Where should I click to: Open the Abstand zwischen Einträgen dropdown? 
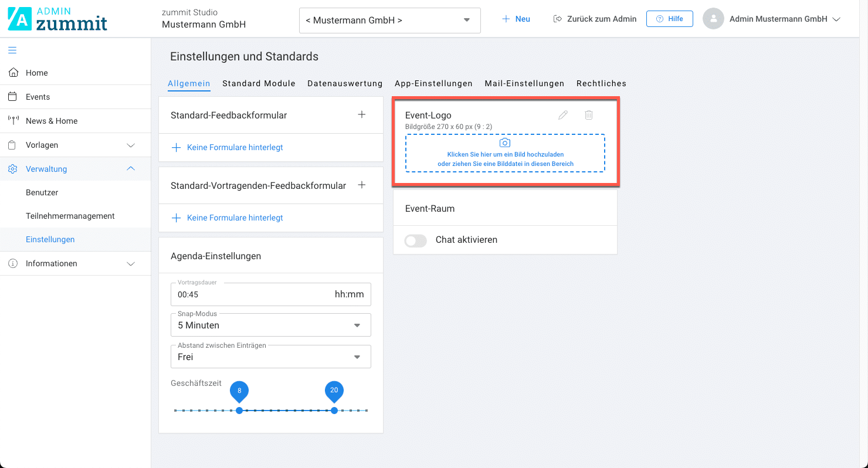point(270,357)
